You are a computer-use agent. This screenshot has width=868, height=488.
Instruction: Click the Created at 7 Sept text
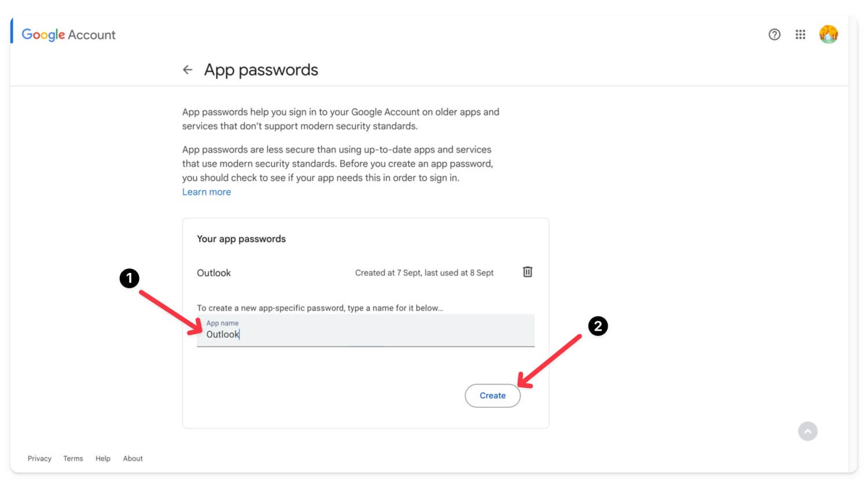(x=424, y=272)
